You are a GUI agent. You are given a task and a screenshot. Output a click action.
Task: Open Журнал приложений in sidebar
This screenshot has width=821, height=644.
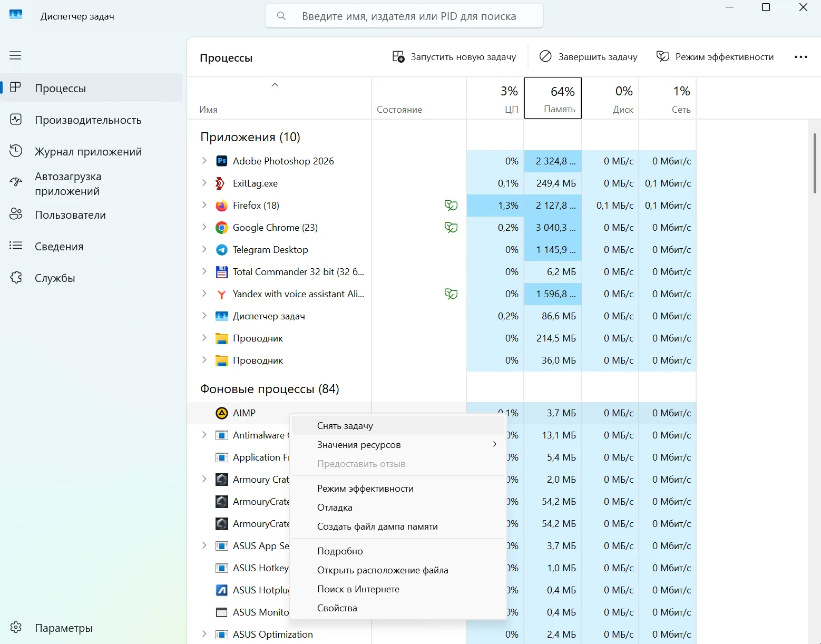[92, 152]
